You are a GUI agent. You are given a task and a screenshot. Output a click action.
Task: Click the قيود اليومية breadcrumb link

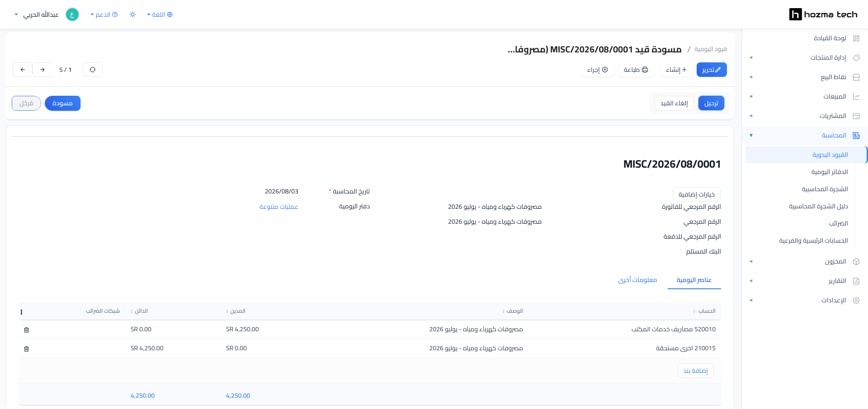711,49
